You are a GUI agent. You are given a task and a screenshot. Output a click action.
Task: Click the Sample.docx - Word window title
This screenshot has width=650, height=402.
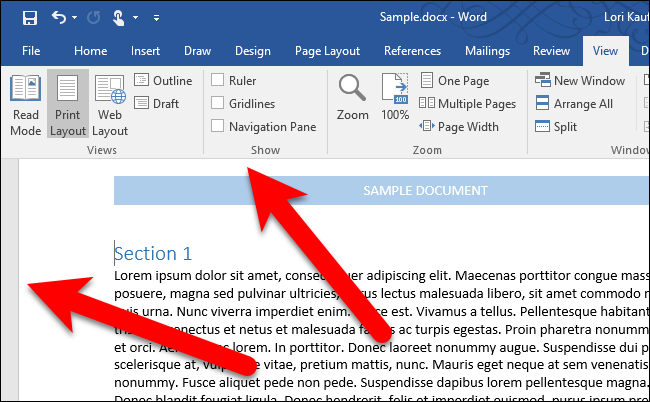[433, 17]
